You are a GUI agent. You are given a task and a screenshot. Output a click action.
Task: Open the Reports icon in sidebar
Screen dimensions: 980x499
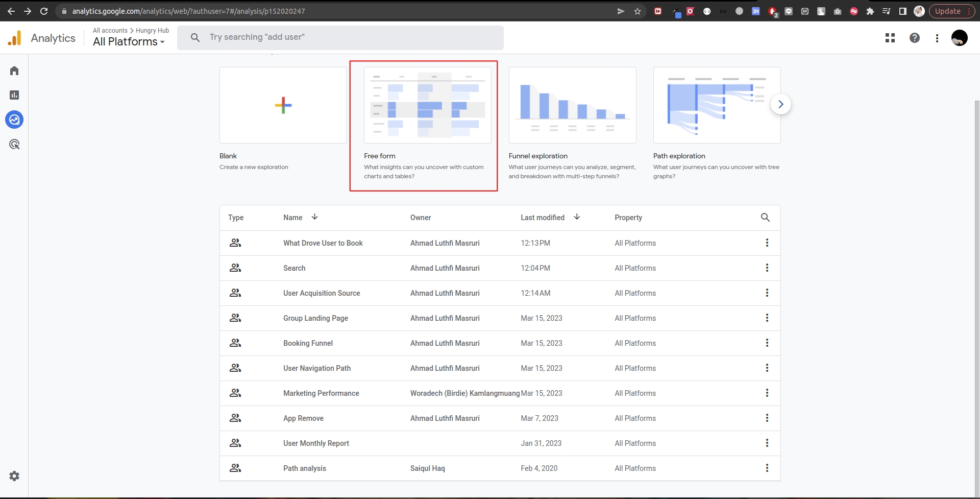14,95
